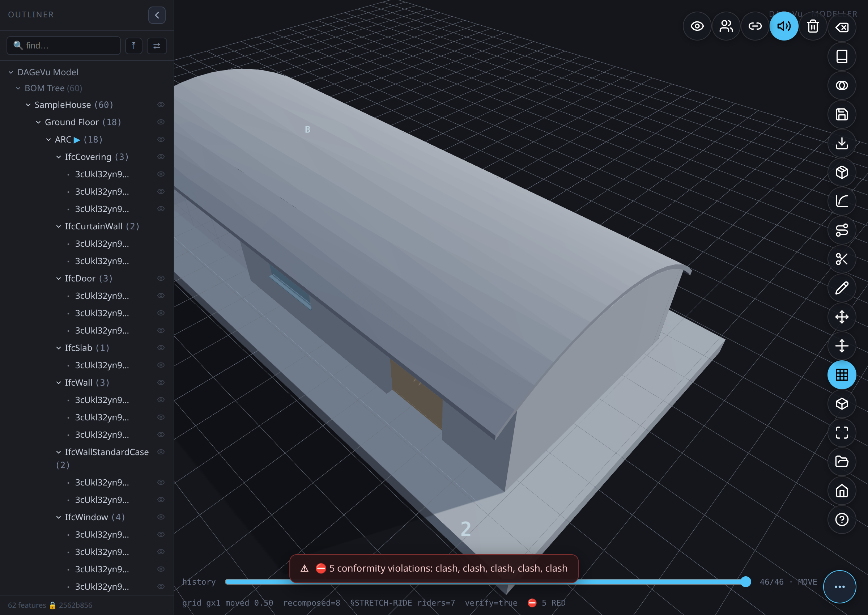Viewport: 868px width, 615px height.
Task: Select the package box tool
Action: click(842, 172)
